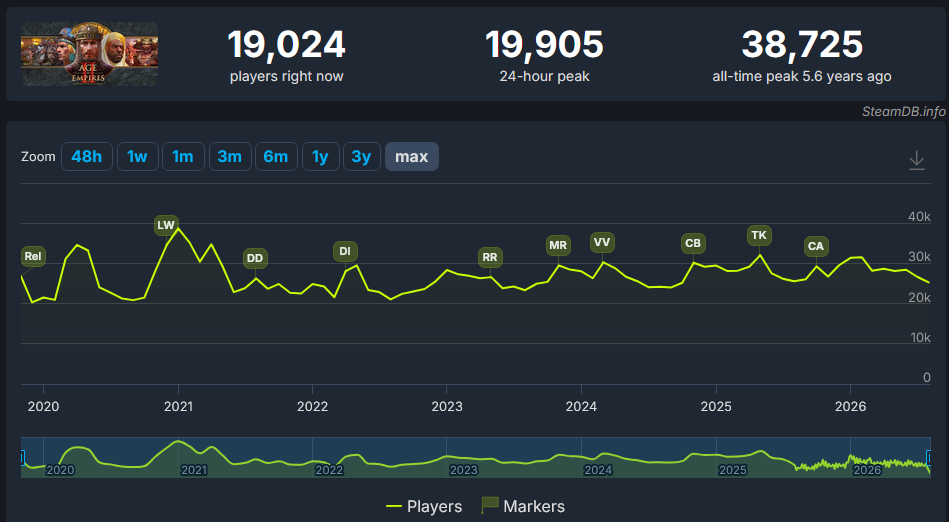Toggle the Players series in the legend
949x522 pixels.
(x=424, y=506)
